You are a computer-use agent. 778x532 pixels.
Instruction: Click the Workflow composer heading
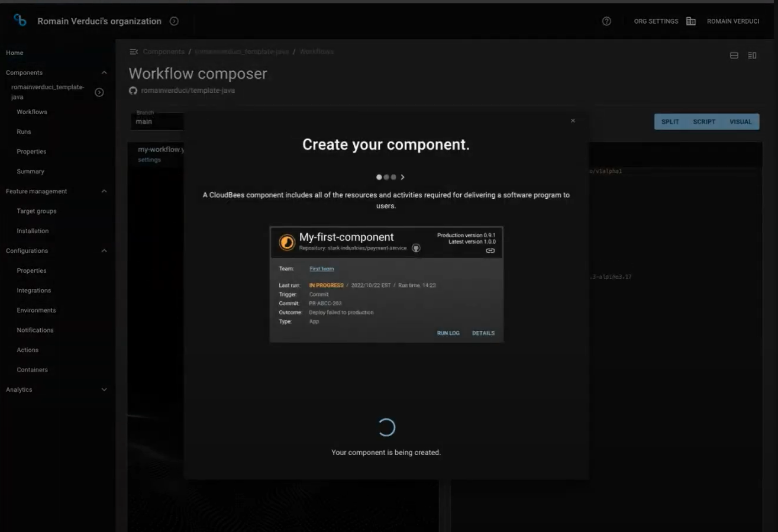[x=198, y=74]
